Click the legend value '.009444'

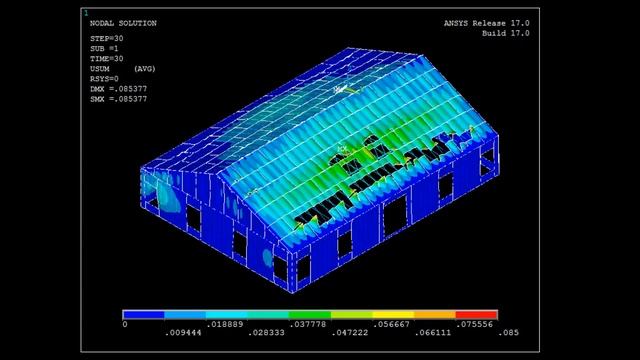(183, 333)
